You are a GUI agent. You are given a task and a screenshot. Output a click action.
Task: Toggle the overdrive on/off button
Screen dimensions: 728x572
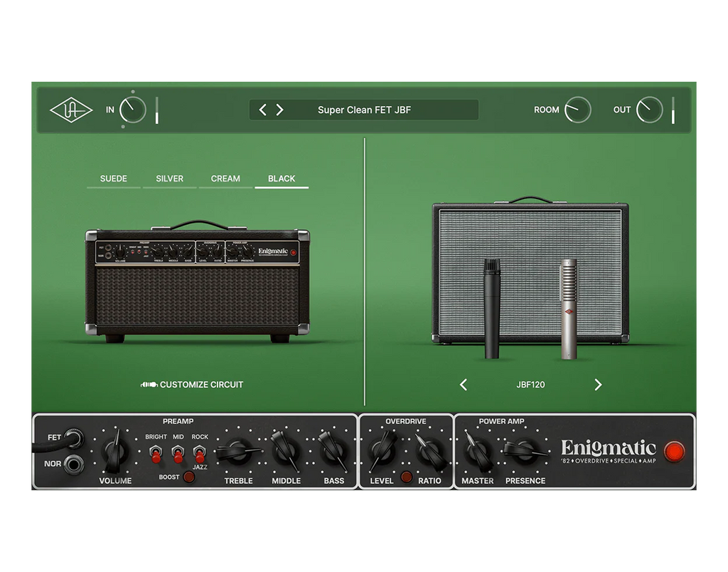tap(406, 477)
